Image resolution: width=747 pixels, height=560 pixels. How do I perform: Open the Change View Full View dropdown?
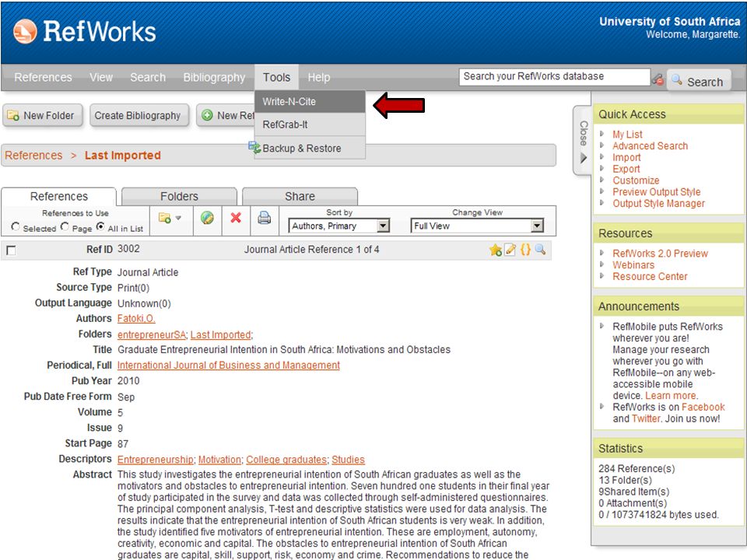[477, 226]
